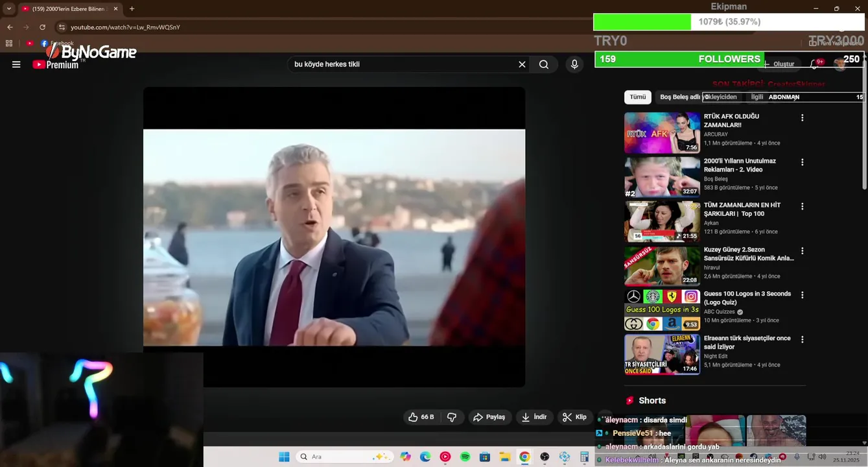Start voice search with microphone
Image resolution: width=868 pixels, height=467 pixels.
pyautogui.click(x=574, y=64)
